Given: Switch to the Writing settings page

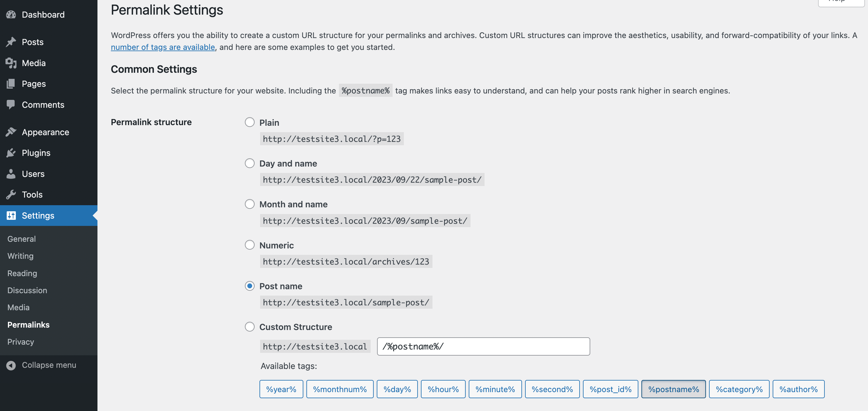Looking at the screenshot, I should pos(20,256).
